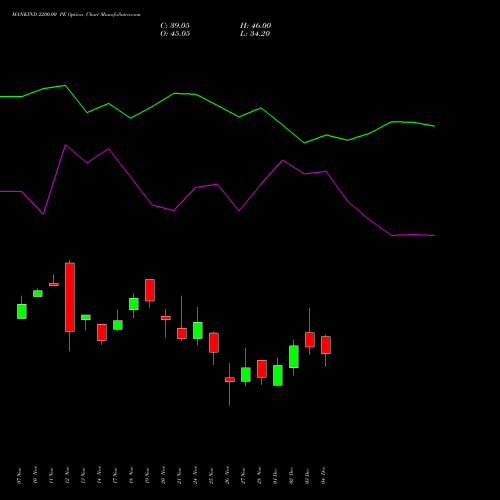
Task: Select the 28 Nov date label
Action: pos(259,476)
